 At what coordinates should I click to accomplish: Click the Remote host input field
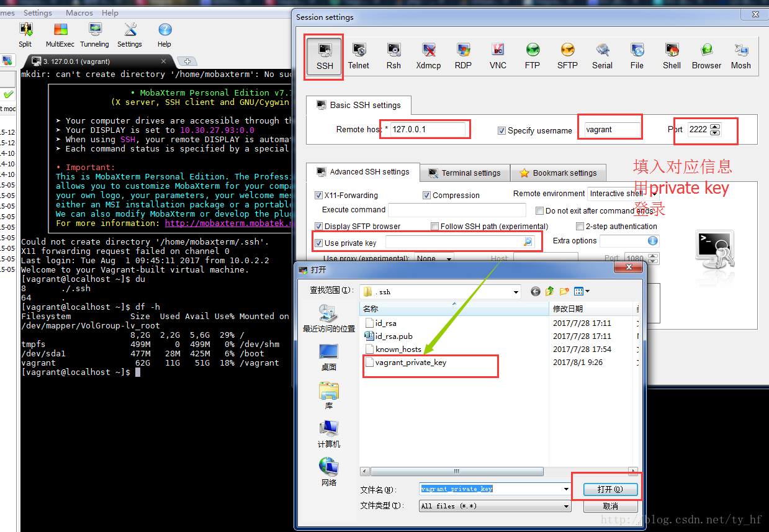(x=428, y=130)
